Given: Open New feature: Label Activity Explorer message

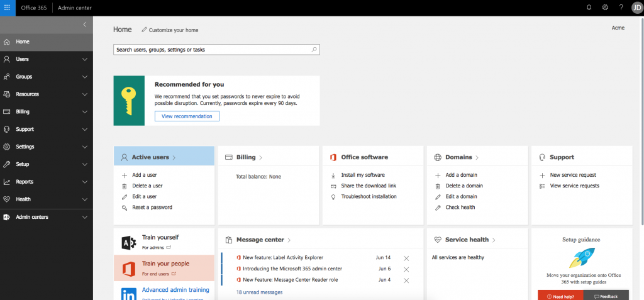Looking at the screenshot, I should 283,258.
